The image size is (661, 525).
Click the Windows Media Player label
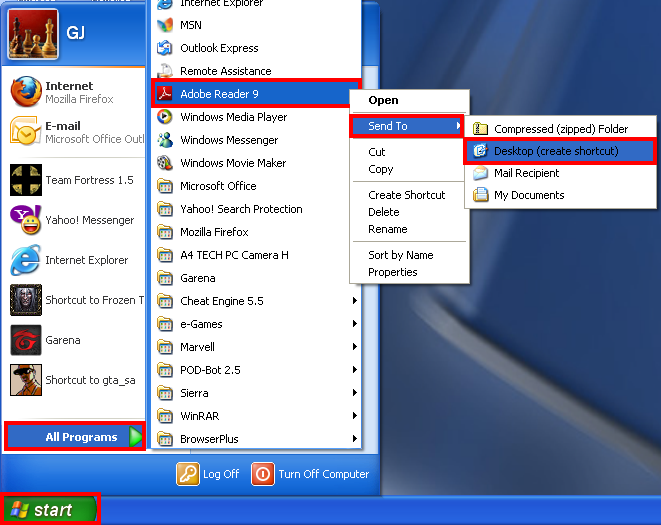(x=234, y=117)
